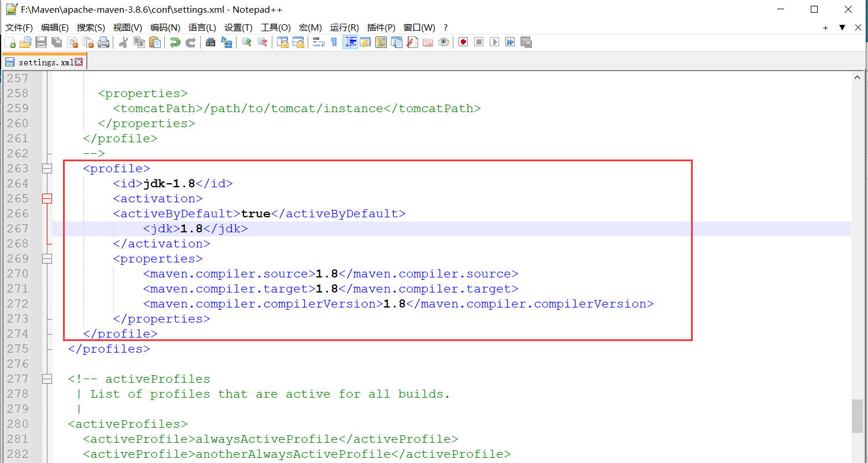Open the 设置(T) menu
Viewport: 868px width, 463px height.
[x=239, y=28]
